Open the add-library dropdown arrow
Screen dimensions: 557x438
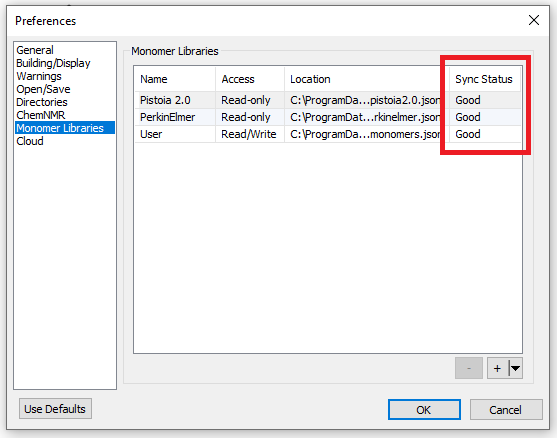click(x=515, y=368)
